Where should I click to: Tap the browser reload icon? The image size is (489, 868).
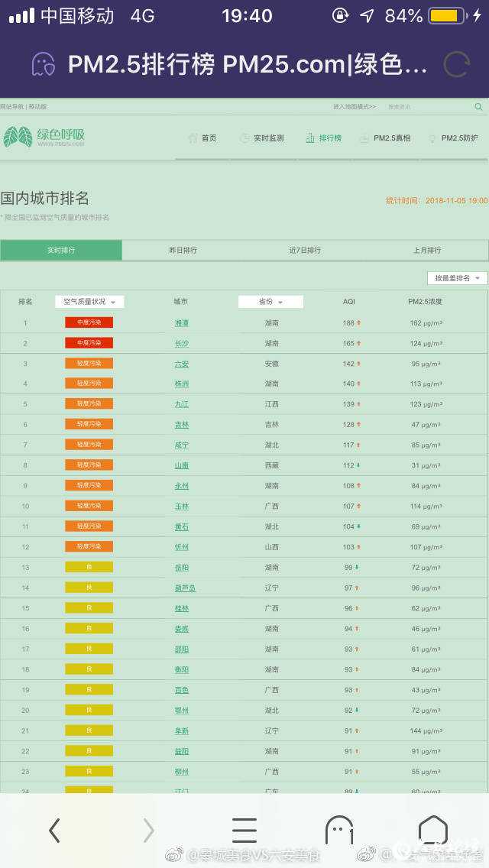(x=456, y=65)
